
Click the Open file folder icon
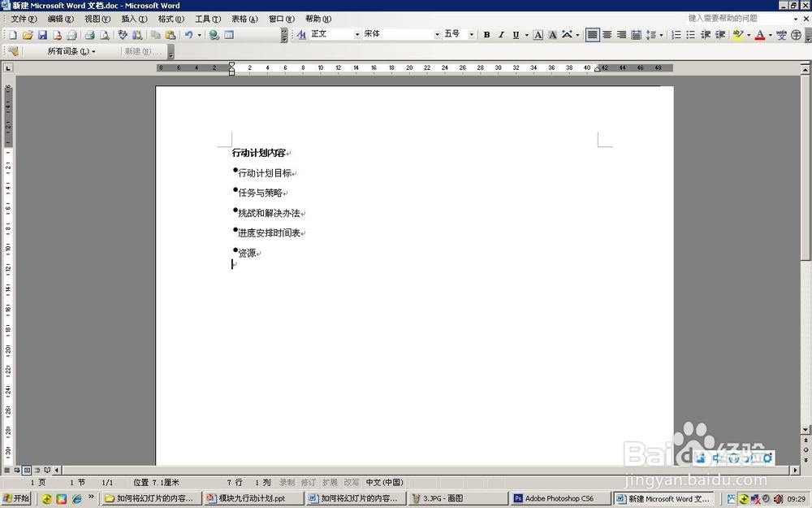coord(28,35)
